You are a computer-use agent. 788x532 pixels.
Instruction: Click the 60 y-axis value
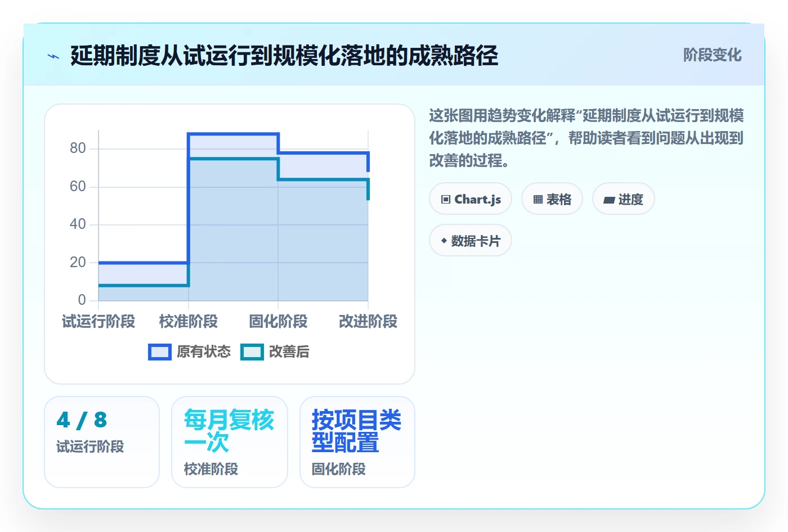point(78,186)
